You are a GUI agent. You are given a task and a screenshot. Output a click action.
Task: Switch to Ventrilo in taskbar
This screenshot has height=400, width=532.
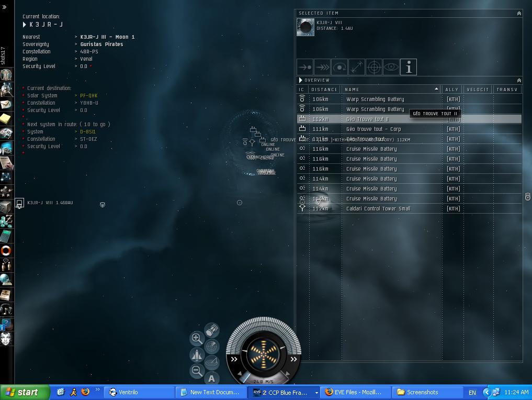139,392
